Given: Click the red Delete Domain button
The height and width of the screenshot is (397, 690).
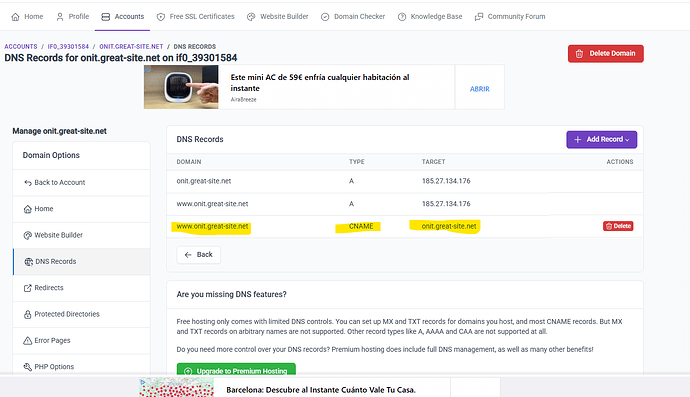Looking at the screenshot, I should [606, 54].
